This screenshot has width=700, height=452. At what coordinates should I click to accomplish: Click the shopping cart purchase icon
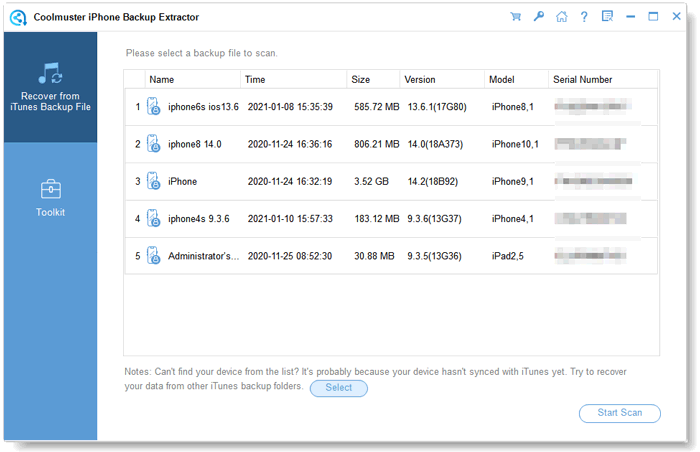coord(515,17)
